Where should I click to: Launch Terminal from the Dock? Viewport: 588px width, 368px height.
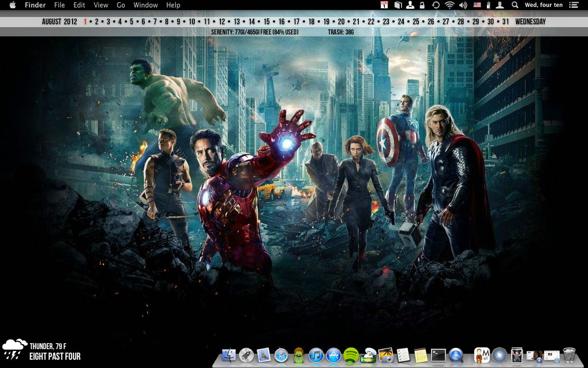(x=438, y=355)
